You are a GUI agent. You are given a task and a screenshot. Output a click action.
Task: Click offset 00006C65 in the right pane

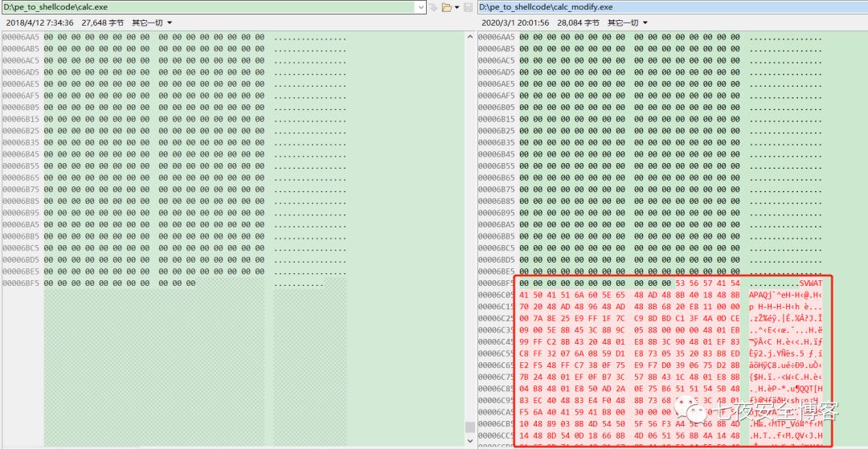pos(497,365)
